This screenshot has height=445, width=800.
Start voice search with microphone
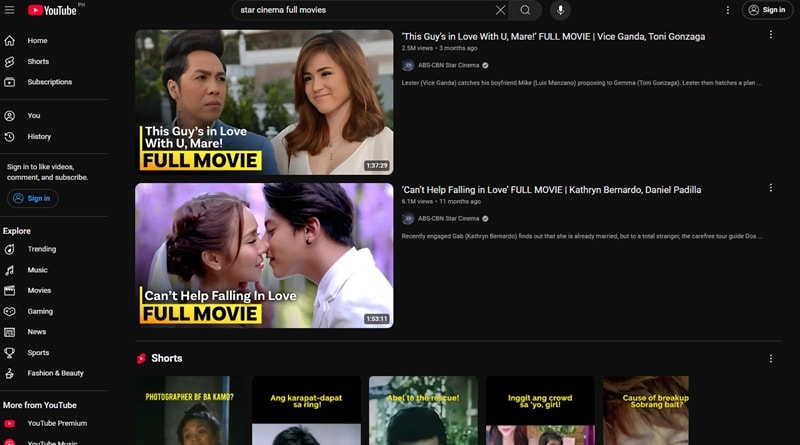(560, 10)
